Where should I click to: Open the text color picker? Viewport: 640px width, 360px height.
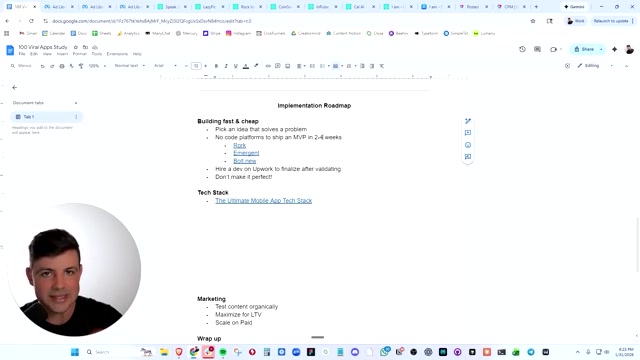(246, 66)
